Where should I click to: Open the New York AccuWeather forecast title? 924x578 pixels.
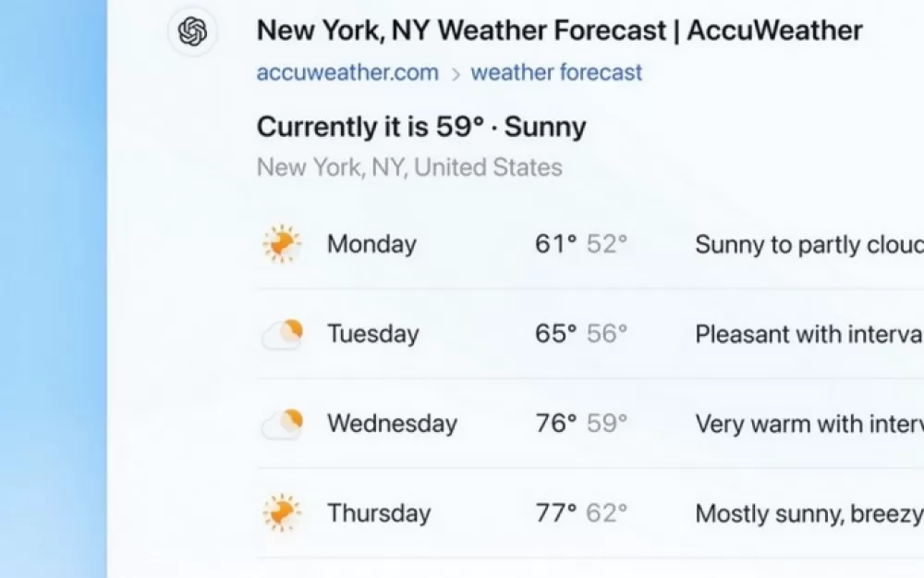(x=559, y=31)
